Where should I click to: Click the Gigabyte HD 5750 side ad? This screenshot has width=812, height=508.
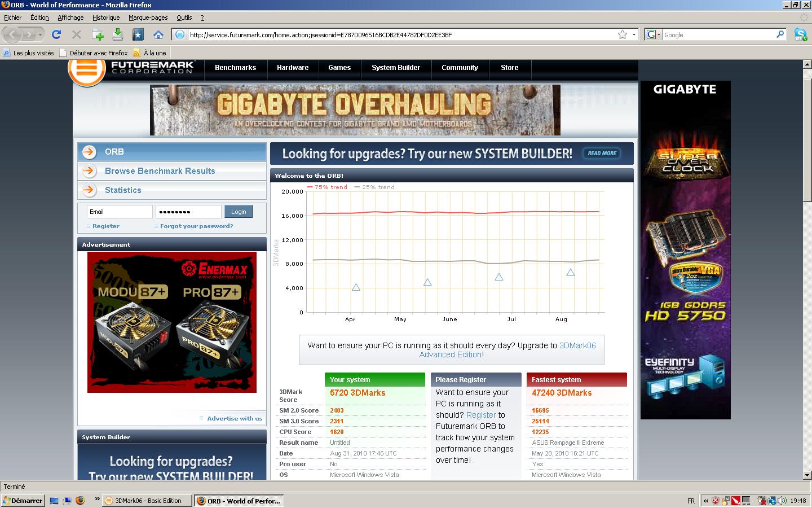click(x=685, y=250)
